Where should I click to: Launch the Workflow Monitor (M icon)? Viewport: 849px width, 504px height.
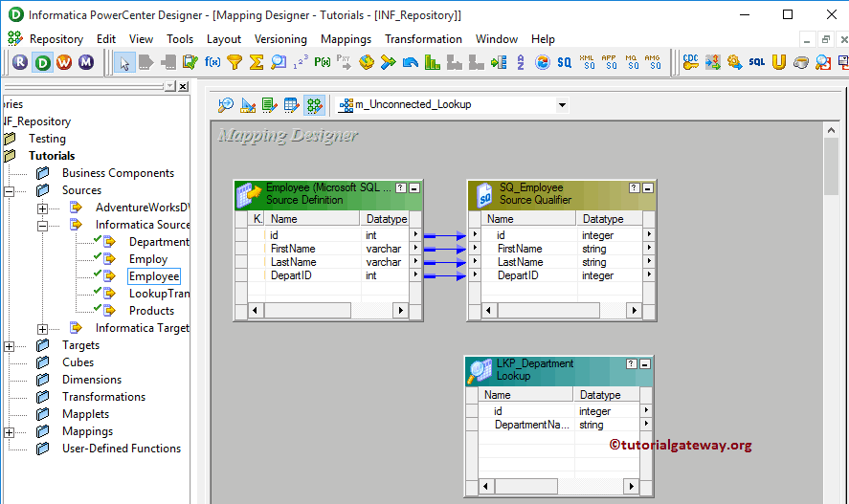coord(86,62)
